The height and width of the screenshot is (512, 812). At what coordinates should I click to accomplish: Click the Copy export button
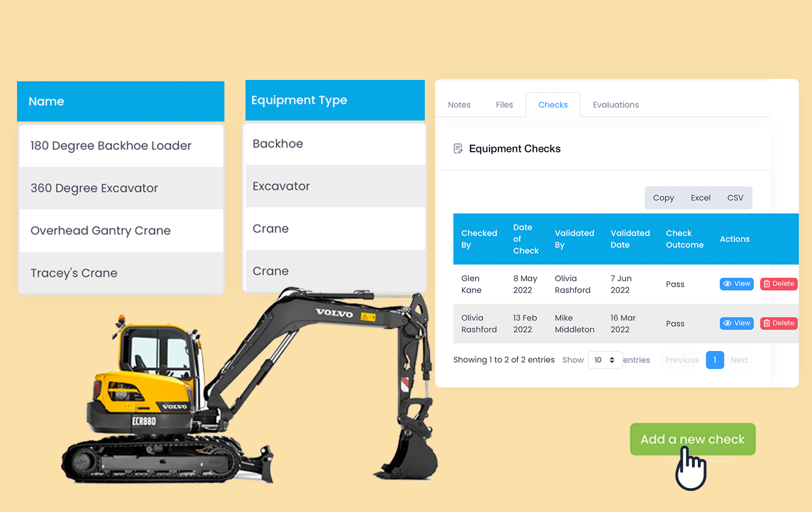[663, 197]
